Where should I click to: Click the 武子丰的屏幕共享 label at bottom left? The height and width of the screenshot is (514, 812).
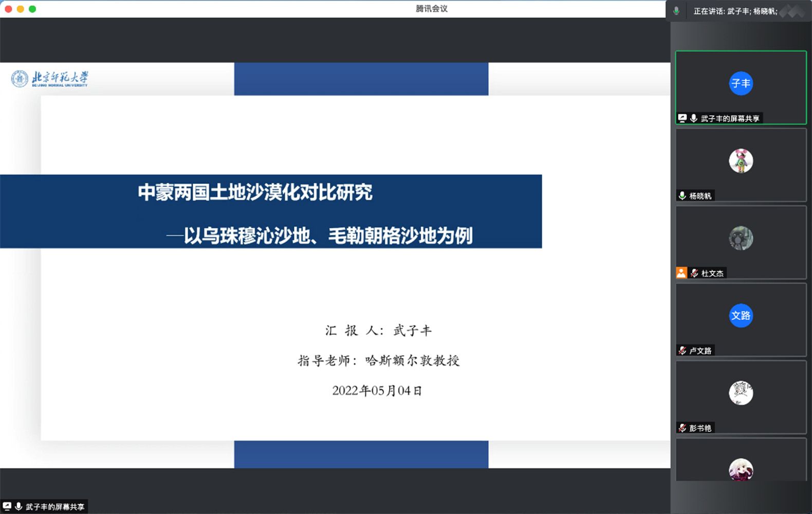[55, 507]
